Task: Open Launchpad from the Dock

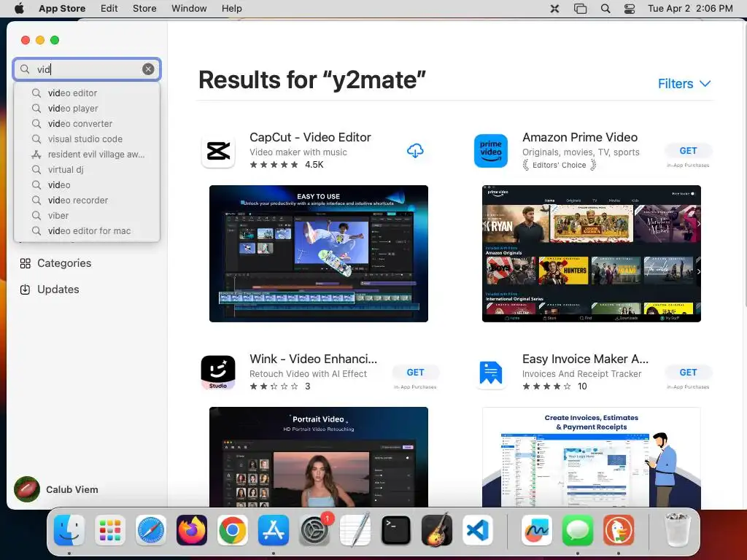Action: [x=110, y=530]
